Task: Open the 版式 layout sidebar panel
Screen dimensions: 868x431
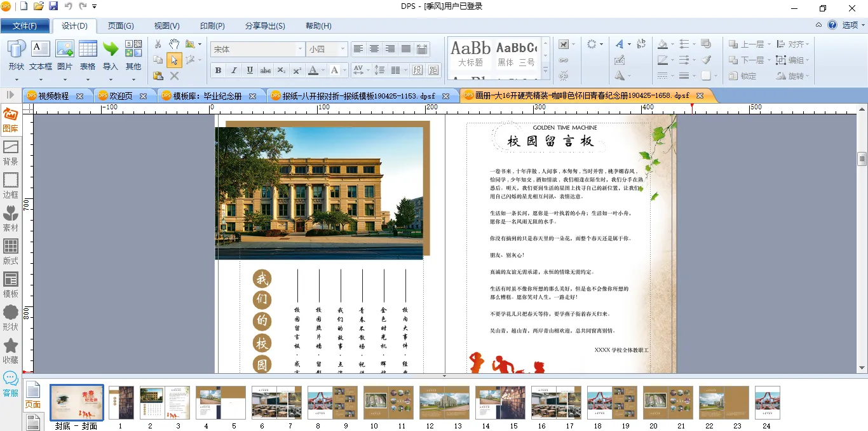Action: pyautogui.click(x=11, y=252)
